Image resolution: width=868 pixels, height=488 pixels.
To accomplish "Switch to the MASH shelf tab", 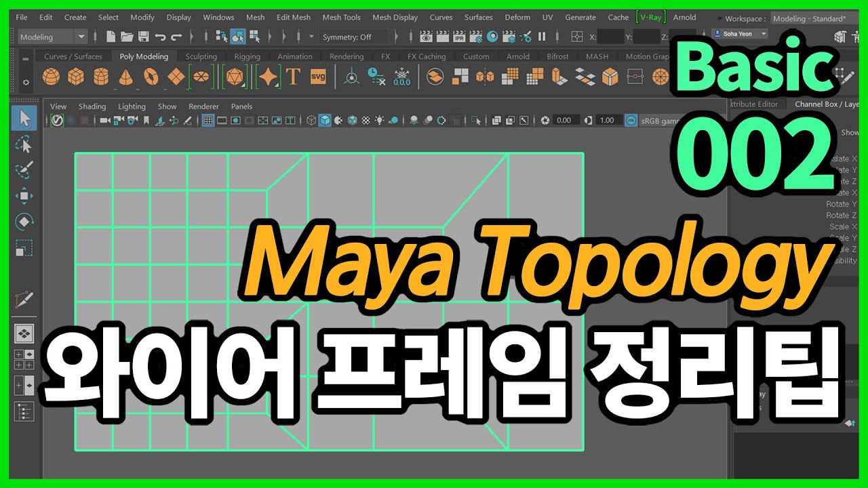I will coord(597,57).
